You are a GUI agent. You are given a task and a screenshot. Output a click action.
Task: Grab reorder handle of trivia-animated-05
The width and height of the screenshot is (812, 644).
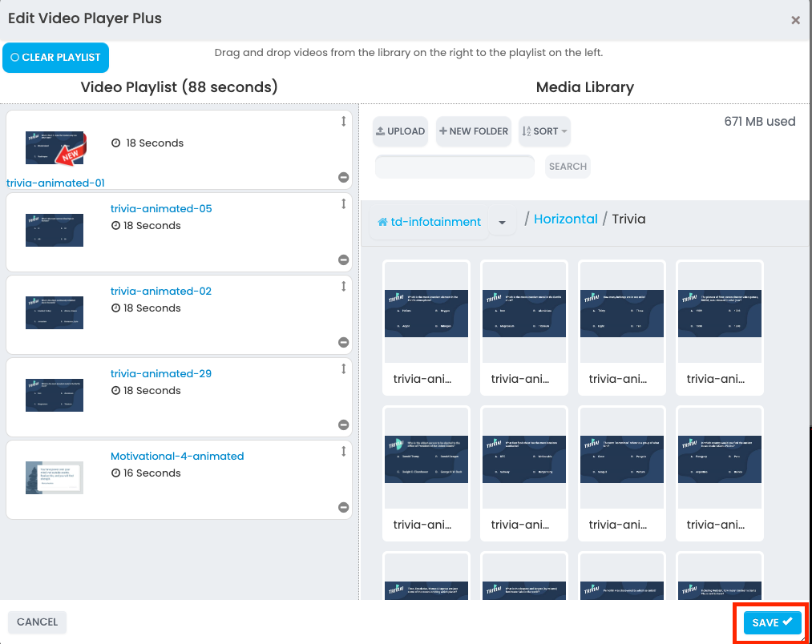(x=343, y=204)
